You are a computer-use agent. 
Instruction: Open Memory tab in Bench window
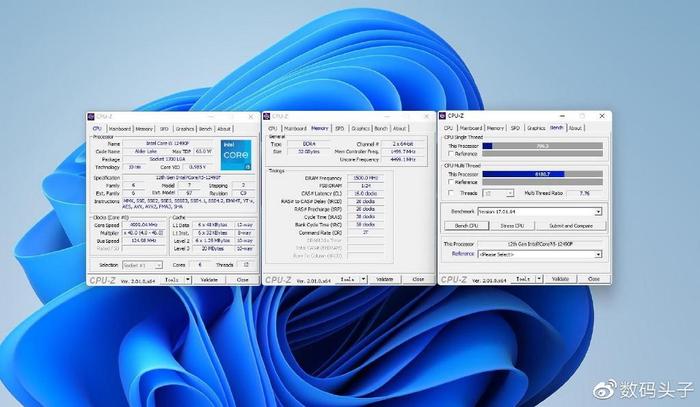coord(495,128)
